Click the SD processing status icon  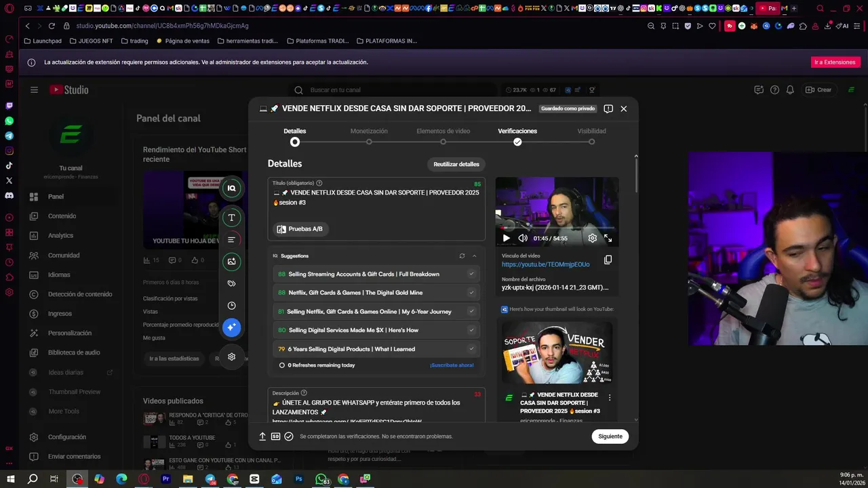[x=275, y=436]
